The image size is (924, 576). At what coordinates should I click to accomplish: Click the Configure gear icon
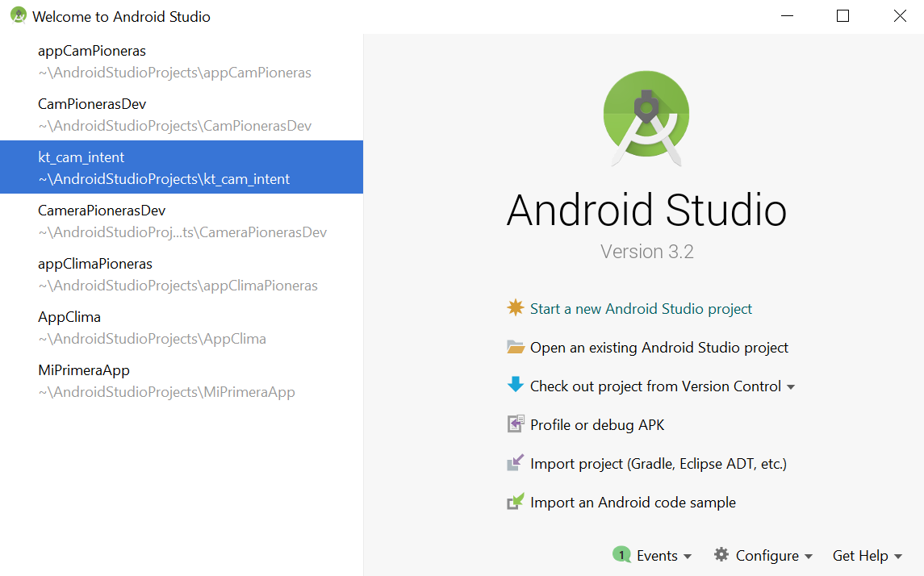721,555
